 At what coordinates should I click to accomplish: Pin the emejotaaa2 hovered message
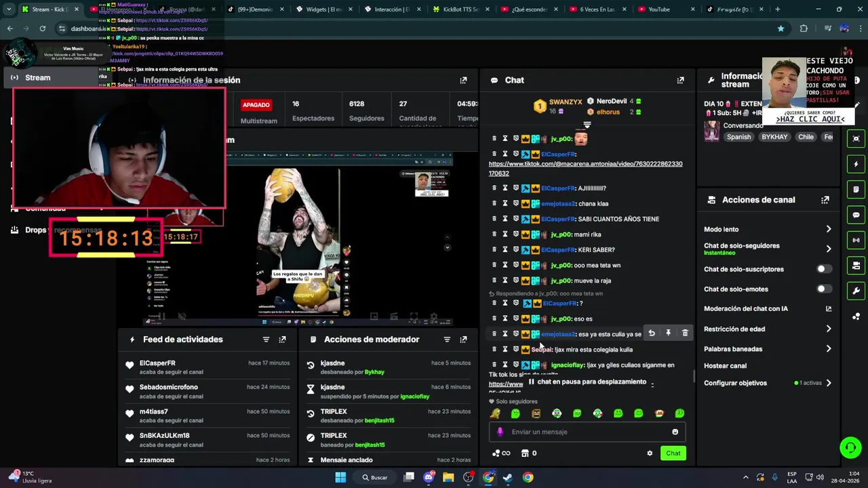tap(668, 333)
